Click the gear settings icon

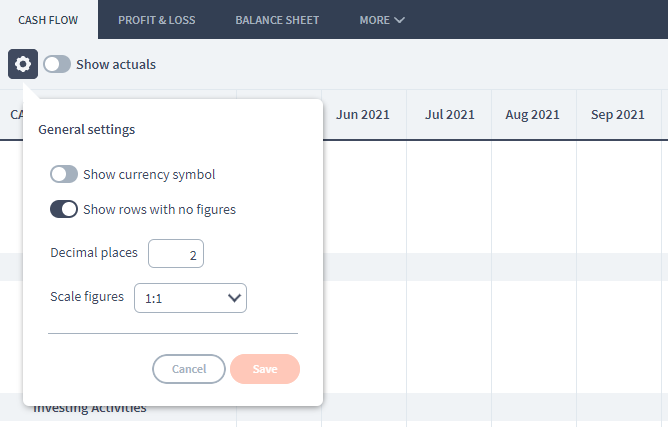tap(23, 64)
